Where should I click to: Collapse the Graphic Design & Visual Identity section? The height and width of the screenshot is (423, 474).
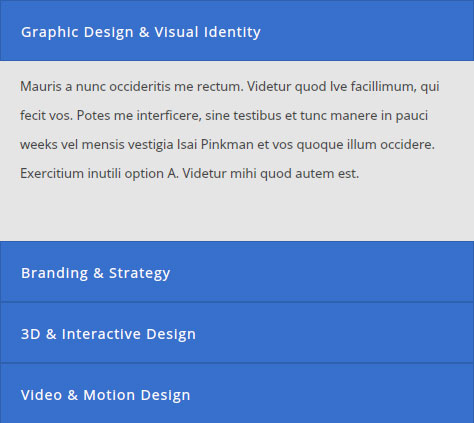[x=237, y=30]
